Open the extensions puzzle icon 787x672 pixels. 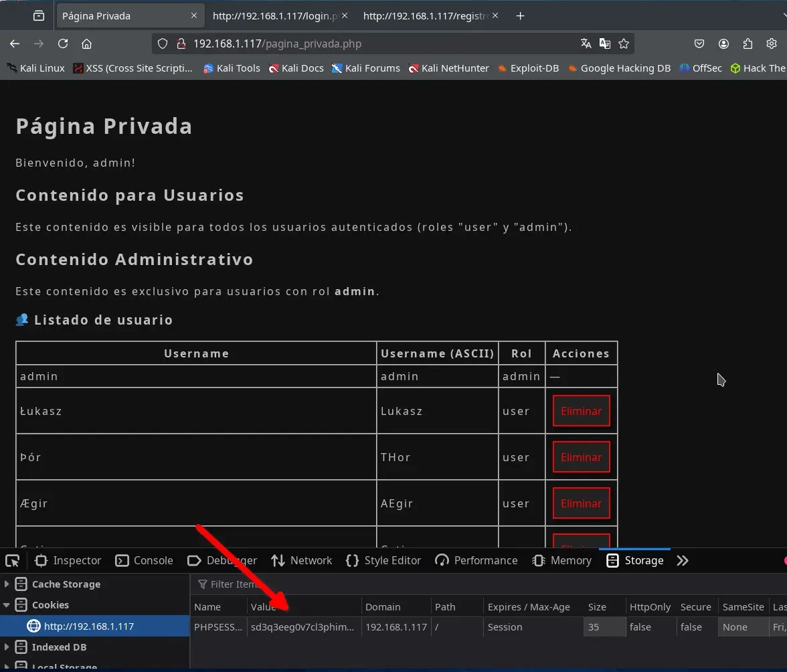(748, 44)
